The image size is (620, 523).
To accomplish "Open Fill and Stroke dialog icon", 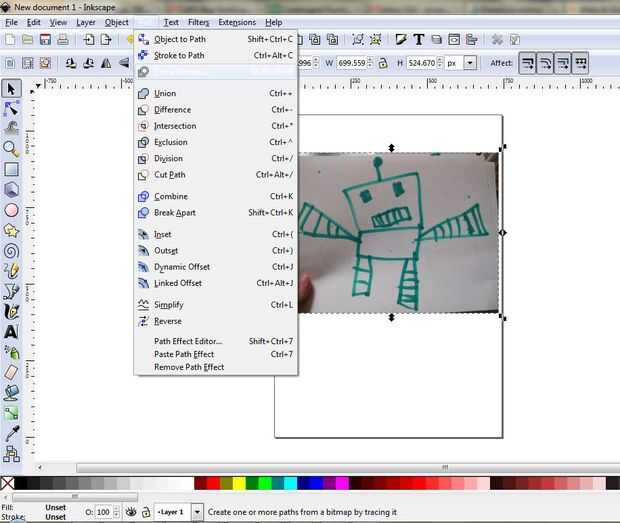I will pyautogui.click(x=401, y=40).
